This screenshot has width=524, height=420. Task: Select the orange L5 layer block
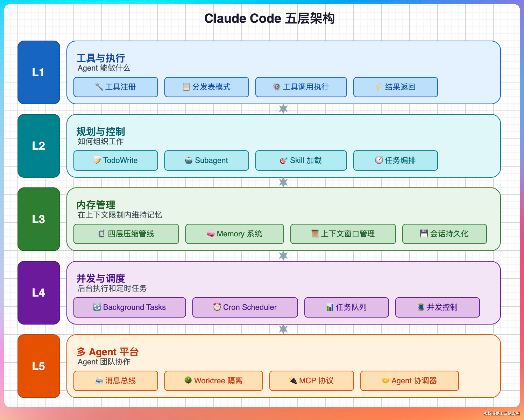[39, 366]
